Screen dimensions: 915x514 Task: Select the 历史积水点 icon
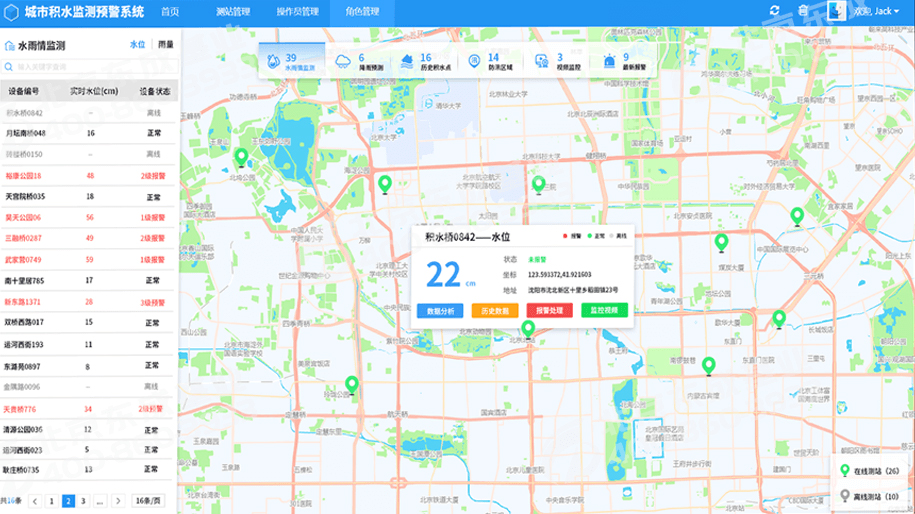(407, 62)
